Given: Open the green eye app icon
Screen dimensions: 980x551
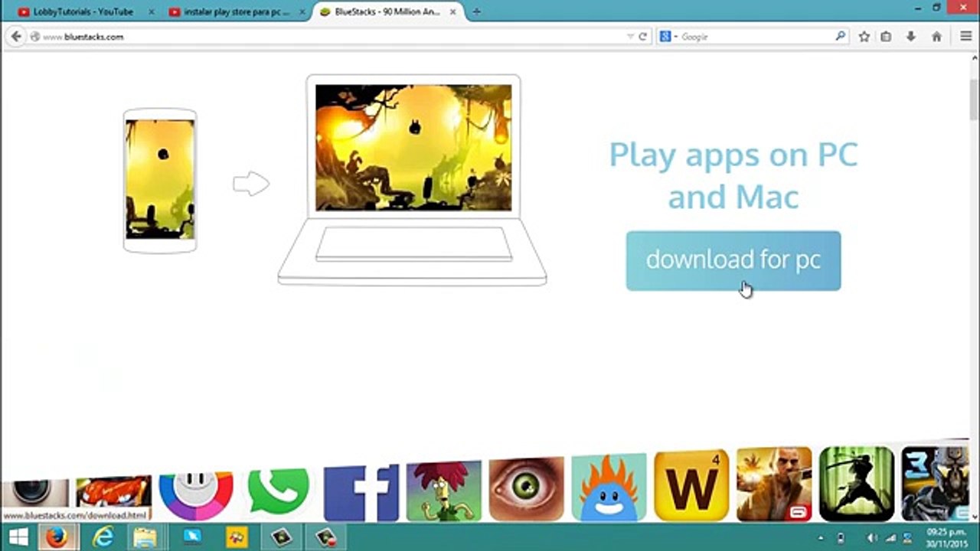Looking at the screenshot, I should point(527,489).
